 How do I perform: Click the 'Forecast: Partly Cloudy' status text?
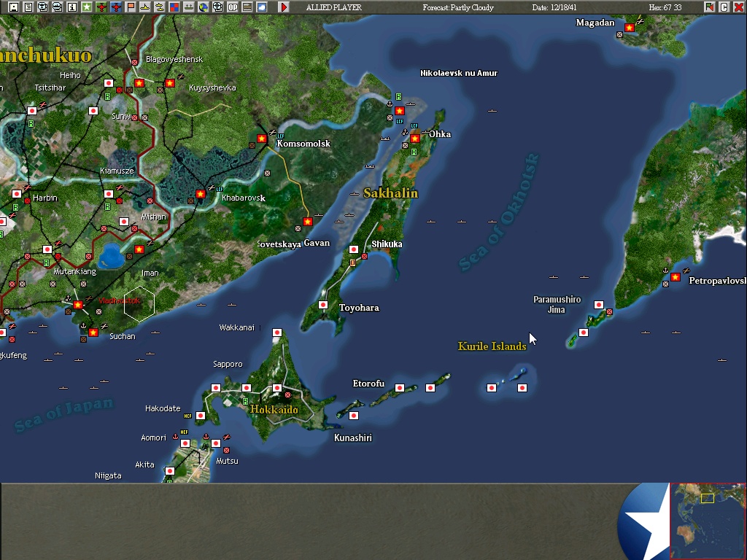tap(458, 7)
